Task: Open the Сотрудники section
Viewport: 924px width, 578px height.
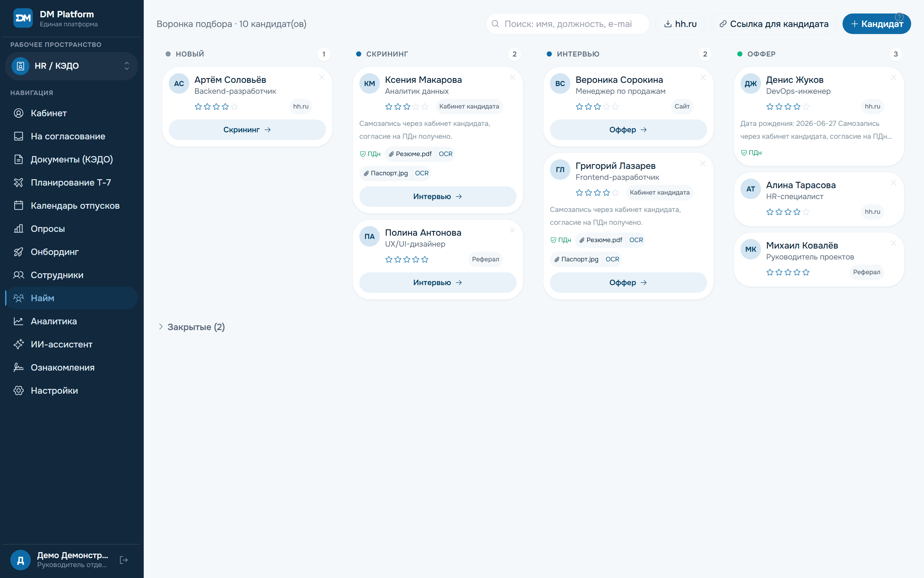Action: point(72,275)
